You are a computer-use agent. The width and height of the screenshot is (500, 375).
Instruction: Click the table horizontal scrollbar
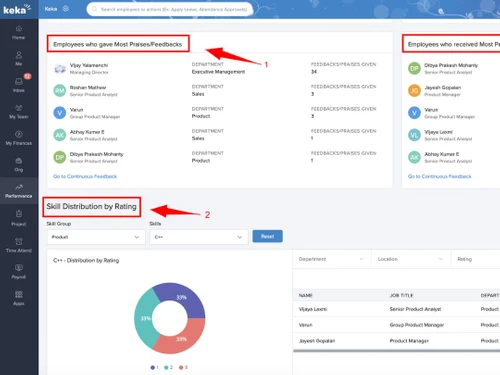pos(397,351)
